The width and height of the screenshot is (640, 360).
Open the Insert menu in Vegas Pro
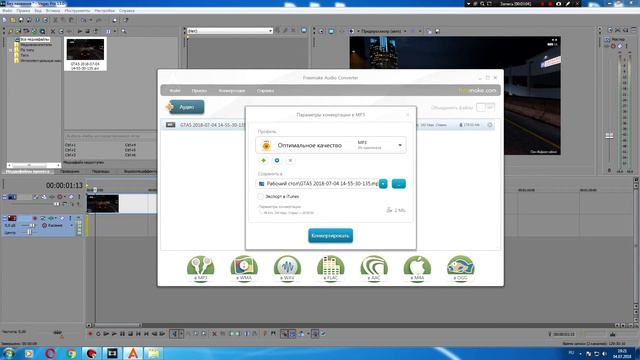(x=53, y=11)
